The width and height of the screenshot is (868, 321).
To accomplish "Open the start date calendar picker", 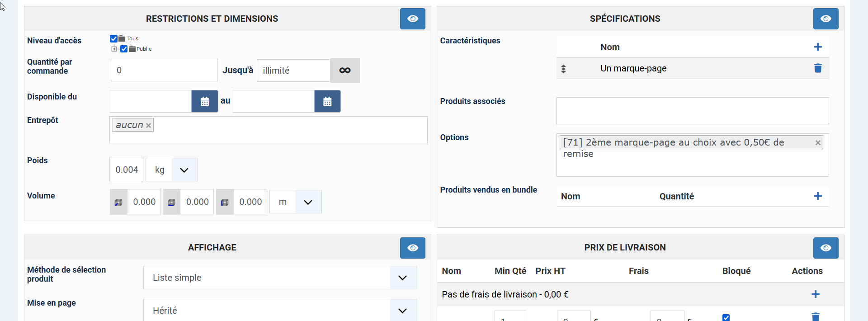I will 205,101.
